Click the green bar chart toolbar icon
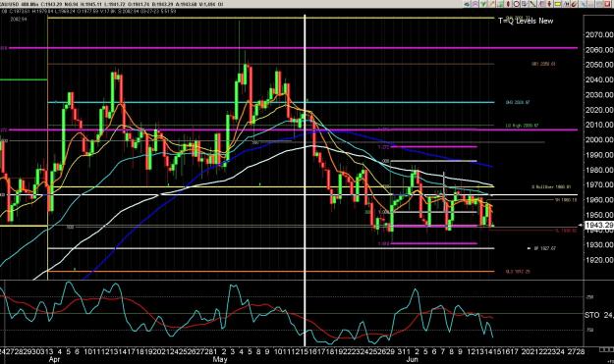Viewport: 614px width, 364px height. pos(500,4)
